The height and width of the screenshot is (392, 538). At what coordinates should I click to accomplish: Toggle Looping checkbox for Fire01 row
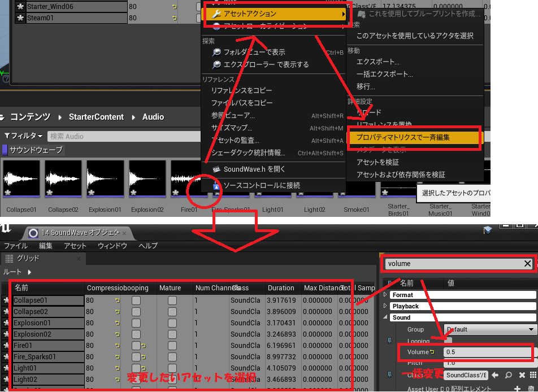pyautogui.click(x=136, y=346)
